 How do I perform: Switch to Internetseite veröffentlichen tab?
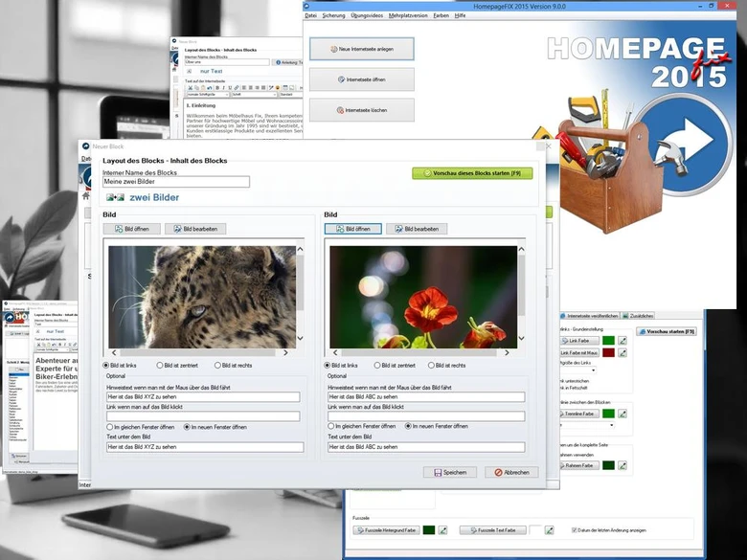tap(589, 316)
